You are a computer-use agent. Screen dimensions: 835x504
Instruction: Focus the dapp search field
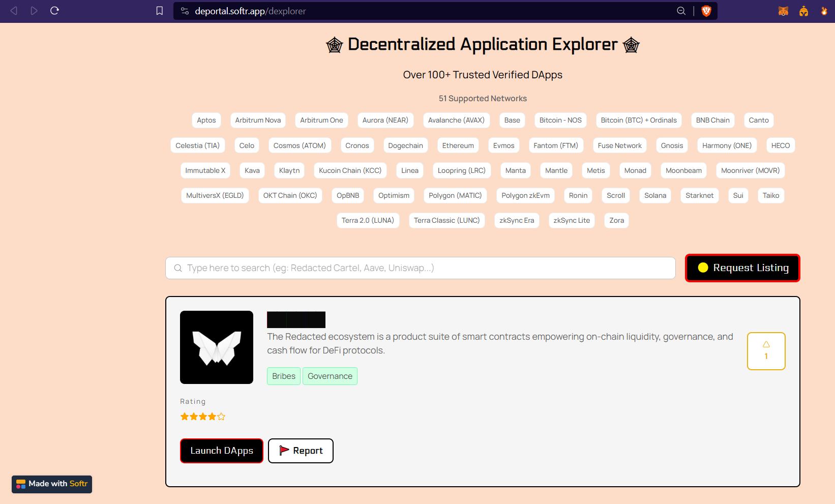(x=421, y=268)
